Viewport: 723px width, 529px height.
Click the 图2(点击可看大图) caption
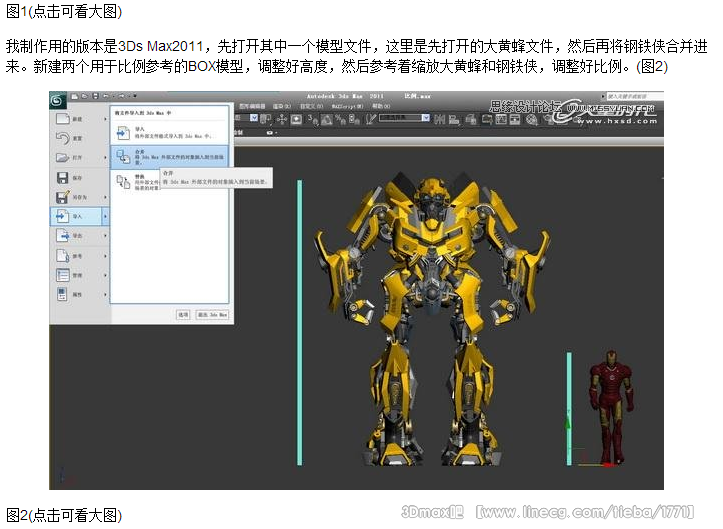64,515
